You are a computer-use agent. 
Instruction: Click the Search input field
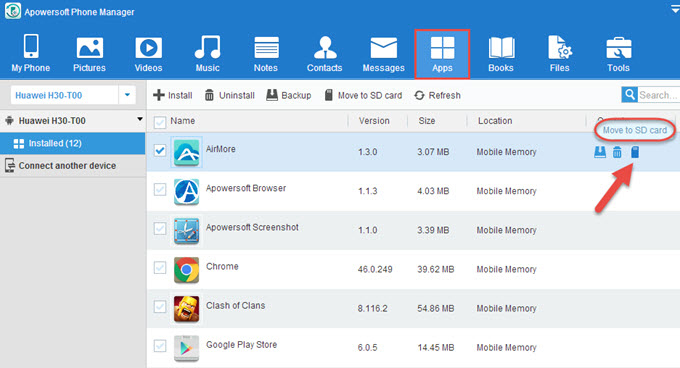click(x=659, y=95)
